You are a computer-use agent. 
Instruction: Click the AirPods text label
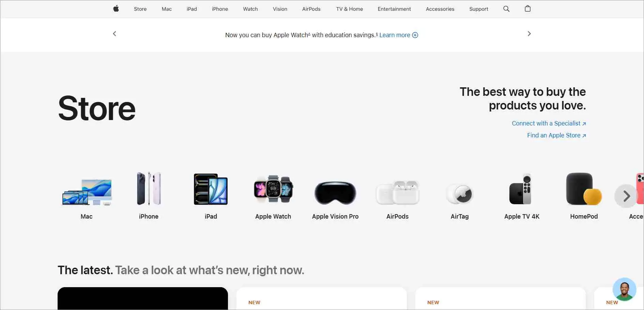point(397,217)
